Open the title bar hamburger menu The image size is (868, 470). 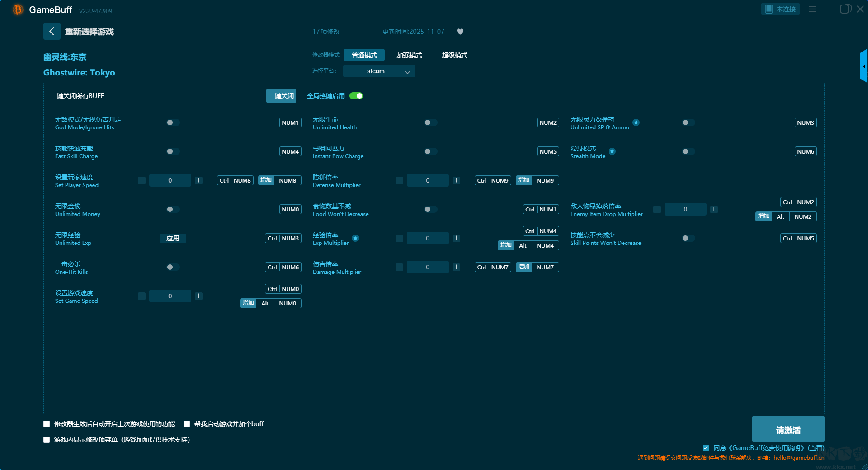[812, 9]
